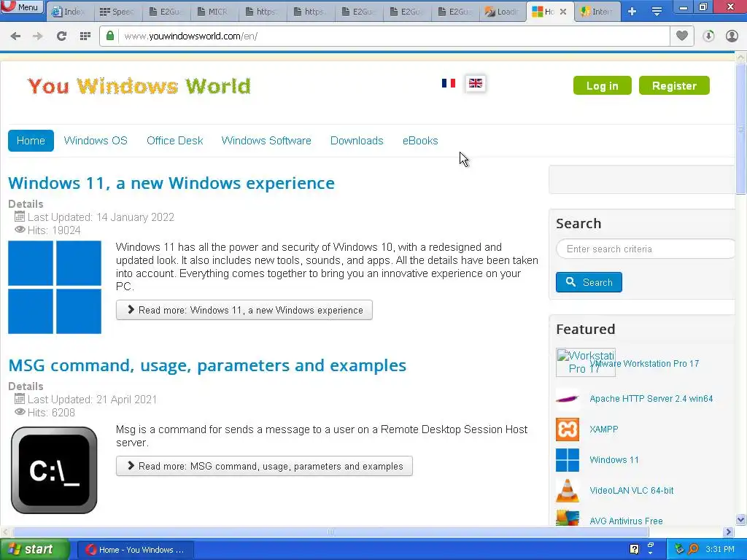Click the Windows 11 logo thumbnail
This screenshot has width=747, height=560.
pyautogui.click(x=55, y=287)
